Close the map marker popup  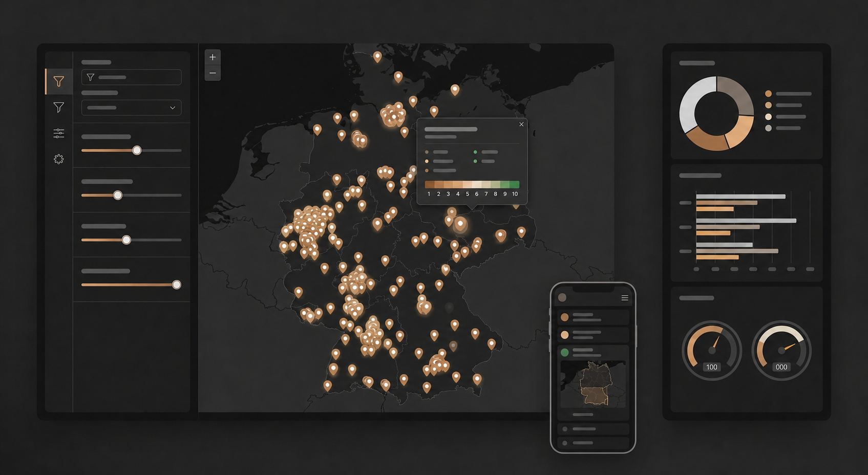521,124
